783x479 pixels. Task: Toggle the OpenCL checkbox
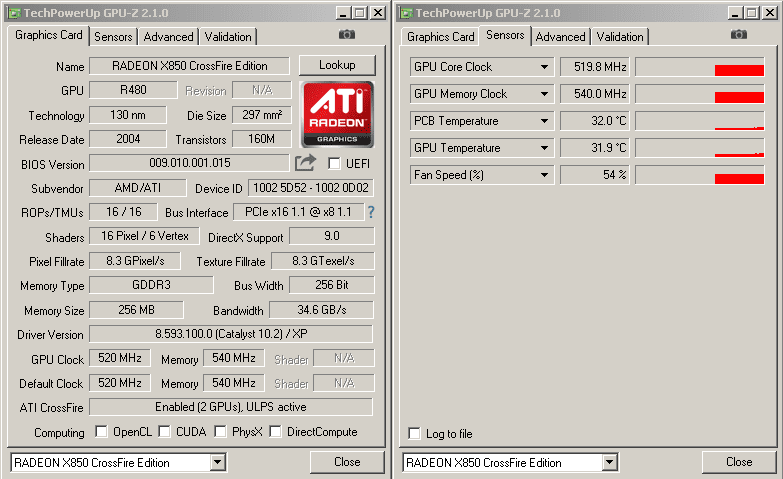[101, 432]
